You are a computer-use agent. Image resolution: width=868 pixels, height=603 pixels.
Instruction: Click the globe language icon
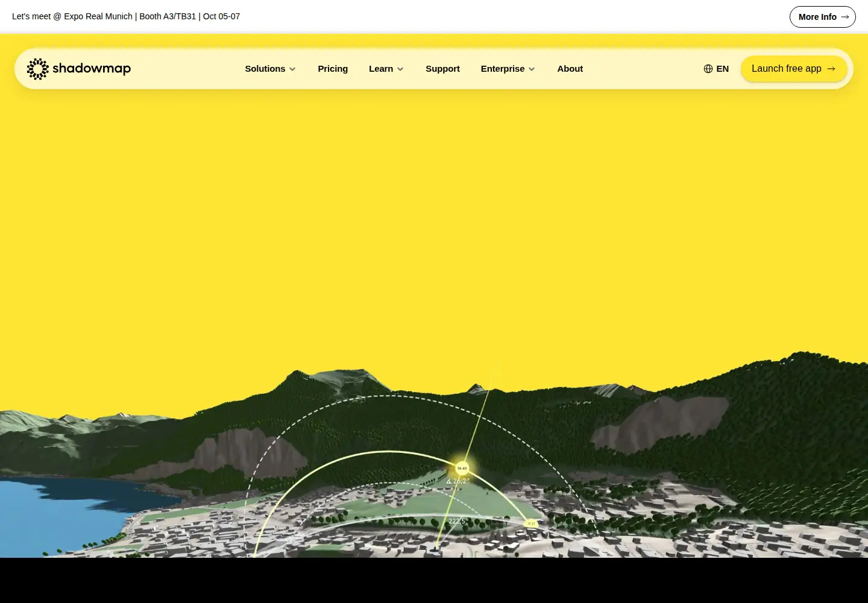708,69
